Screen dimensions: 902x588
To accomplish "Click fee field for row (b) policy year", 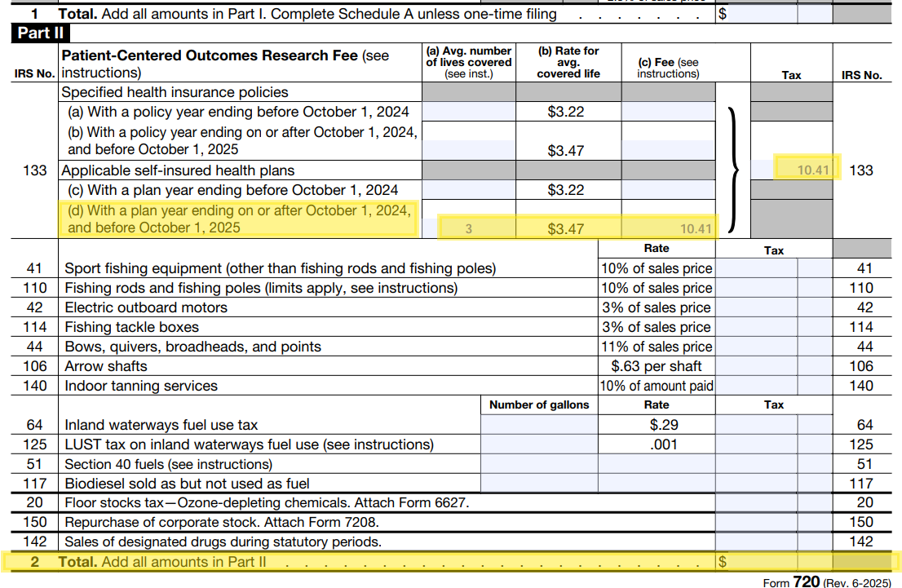I will click(x=669, y=150).
